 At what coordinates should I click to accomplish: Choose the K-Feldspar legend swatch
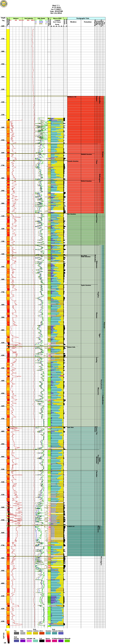[54, 641]
